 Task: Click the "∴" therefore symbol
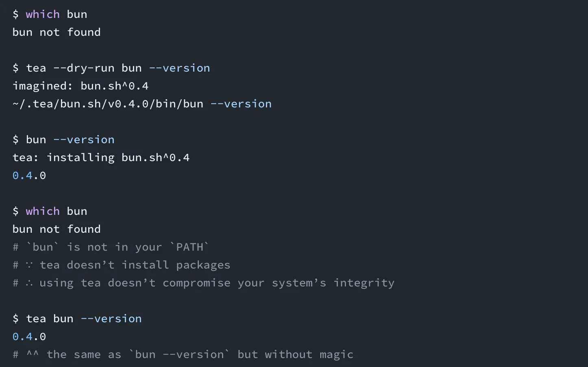click(29, 283)
